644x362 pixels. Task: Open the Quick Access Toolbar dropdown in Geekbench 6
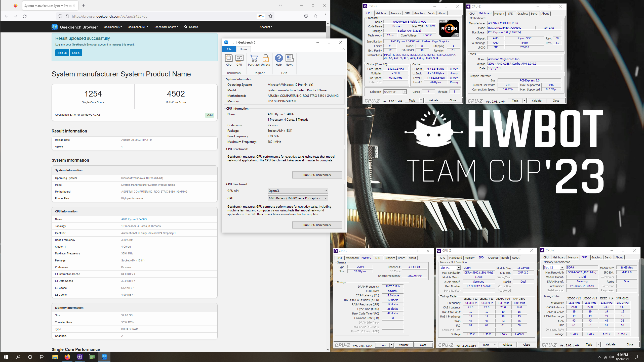coord(233,42)
